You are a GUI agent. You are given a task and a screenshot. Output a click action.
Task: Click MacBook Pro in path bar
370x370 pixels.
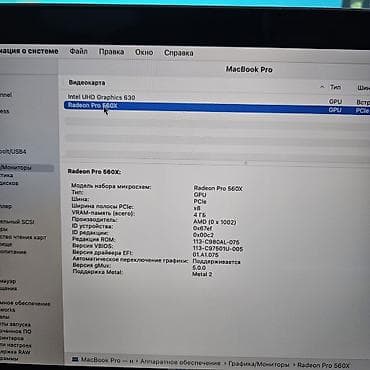101,360
